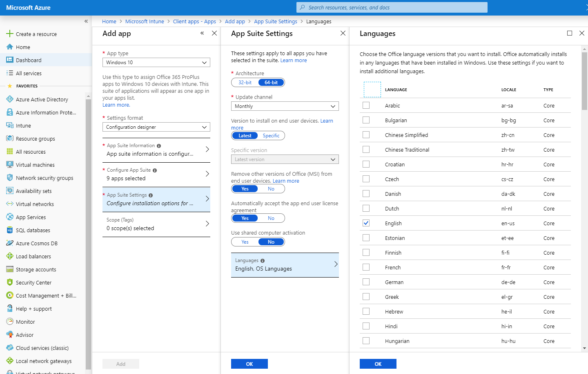
Task: Open the Azure Information Protection icon
Action: coord(10,112)
